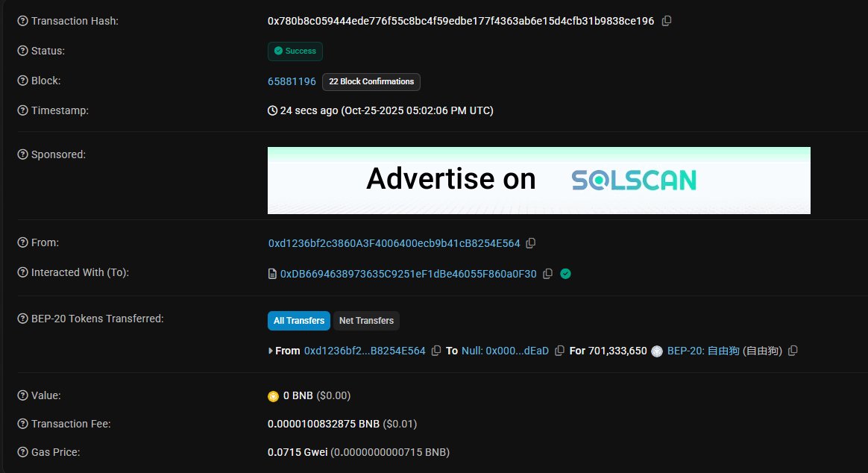The height and width of the screenshot is (473, 868).
Task: Switch to the Net Transfers tab
Action: pos(366,321)
